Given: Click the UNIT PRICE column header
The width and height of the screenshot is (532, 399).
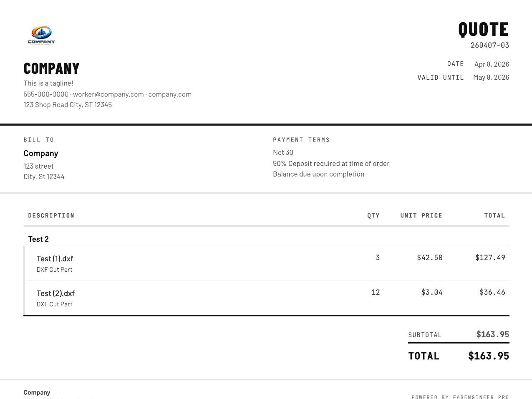Looking at the screenshot, I should tap(421, 216).
